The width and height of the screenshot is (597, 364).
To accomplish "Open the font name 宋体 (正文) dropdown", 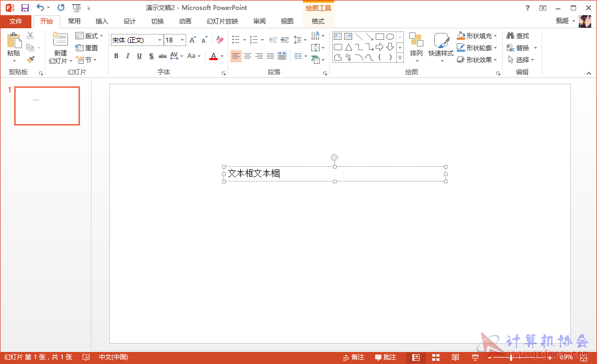I will pyautogui.click(x=160, y=40).
